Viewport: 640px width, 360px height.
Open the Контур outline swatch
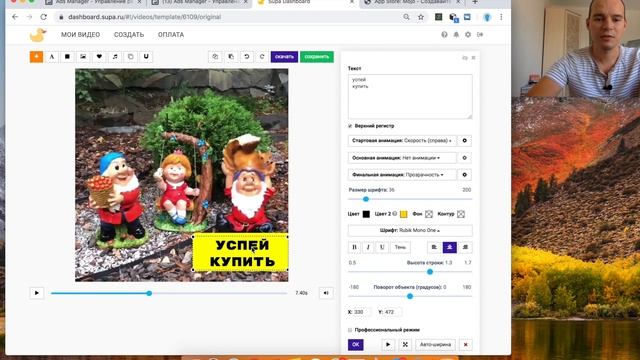pos(461,214)
